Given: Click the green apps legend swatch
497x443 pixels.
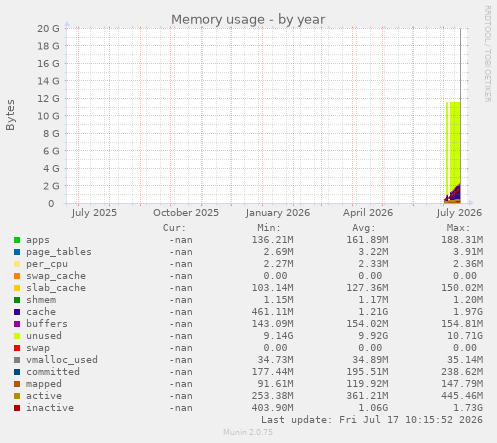Looking at the screenshot, I should click(x=17, y=240).
